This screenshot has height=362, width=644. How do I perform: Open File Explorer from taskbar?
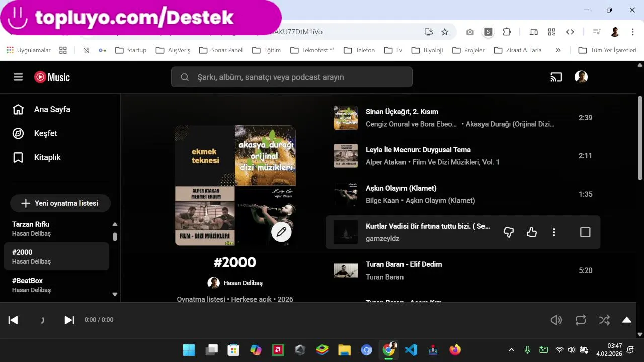(x=344, y=350)
